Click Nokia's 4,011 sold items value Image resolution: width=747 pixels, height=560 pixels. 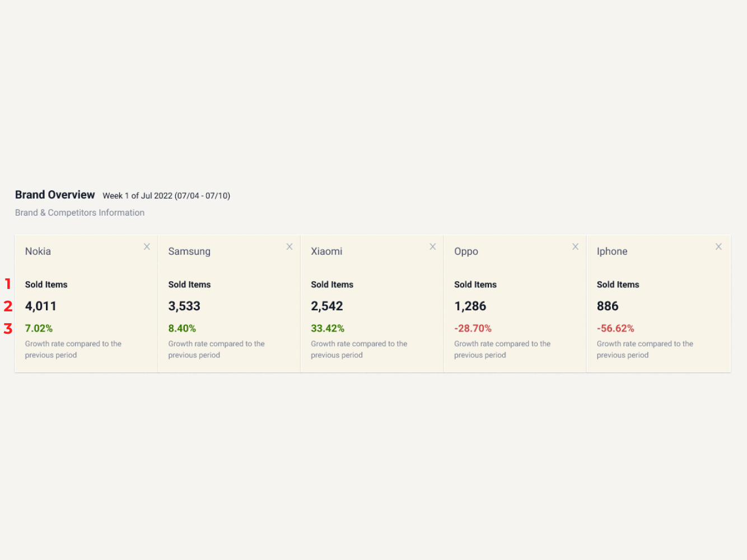point(41,306)
